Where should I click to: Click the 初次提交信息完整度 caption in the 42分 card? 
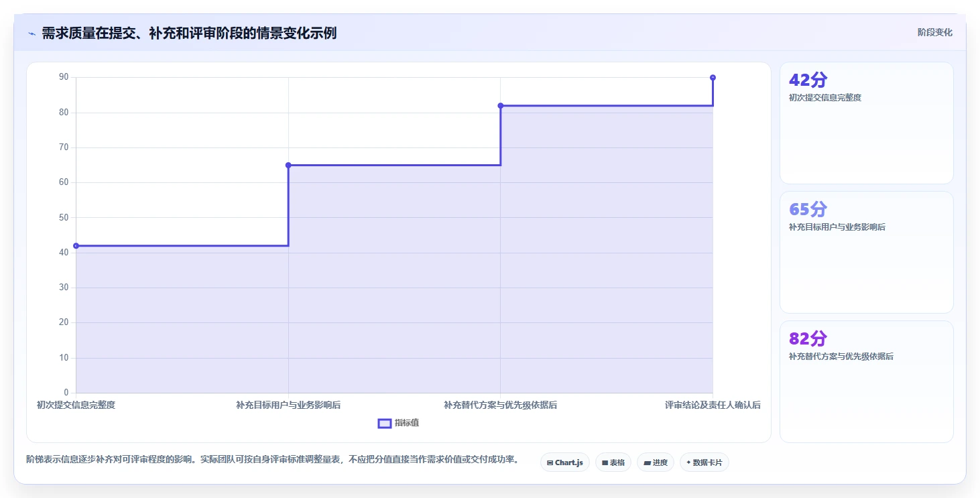(825, 97)
